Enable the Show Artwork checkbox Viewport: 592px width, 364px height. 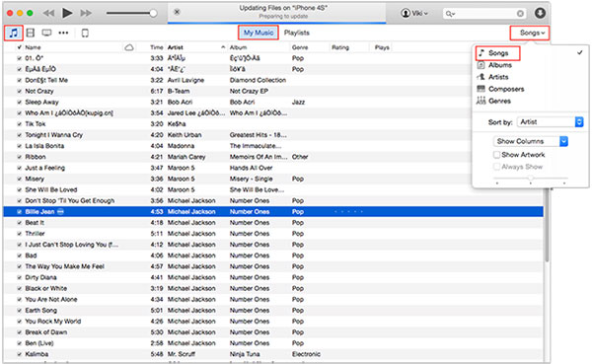coord(497,155)
